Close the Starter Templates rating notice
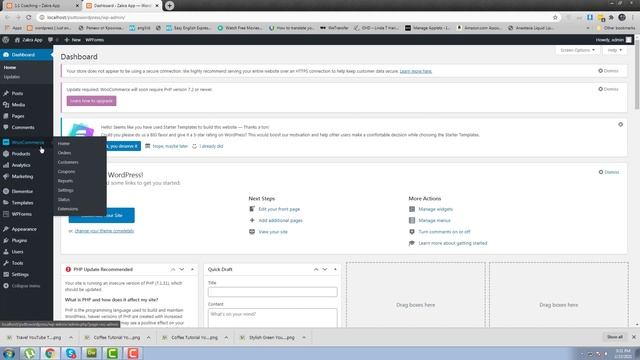This screenshot has height=360, width=640. [x=620, y=124]
